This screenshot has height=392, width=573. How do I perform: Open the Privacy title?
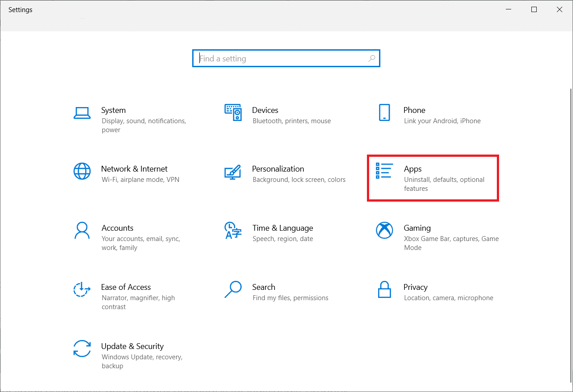(x=416, y=287)
